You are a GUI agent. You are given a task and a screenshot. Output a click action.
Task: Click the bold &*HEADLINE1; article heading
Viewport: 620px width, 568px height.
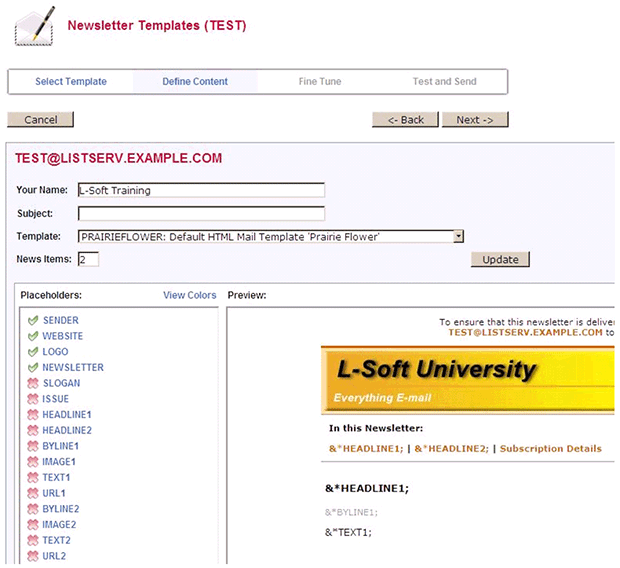tap(367, 488)
